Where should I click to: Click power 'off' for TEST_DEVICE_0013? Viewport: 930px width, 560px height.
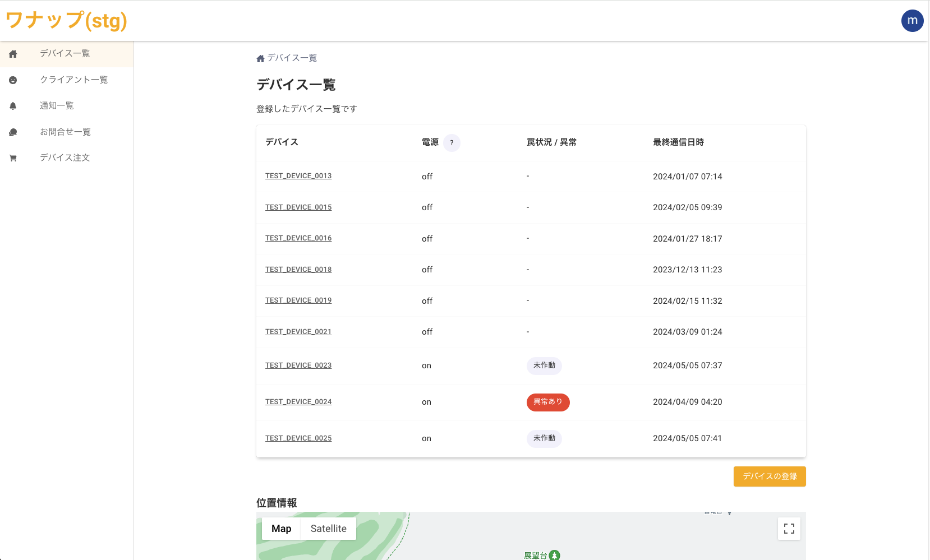point(427,177)
